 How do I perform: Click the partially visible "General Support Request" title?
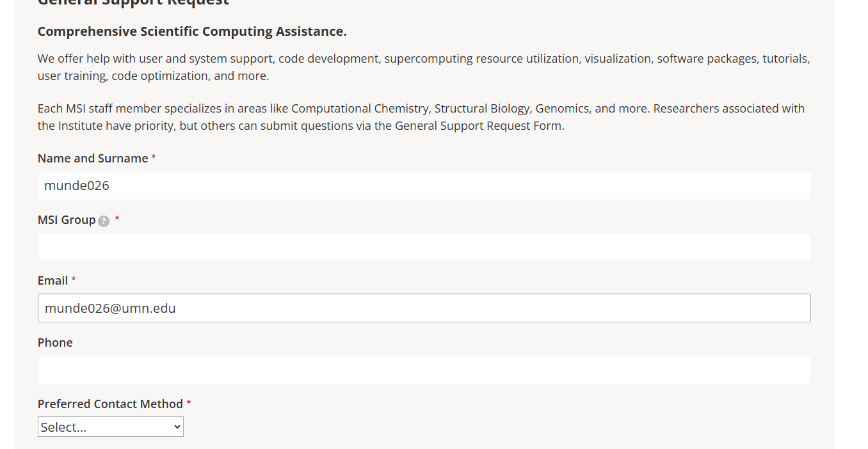133,3
